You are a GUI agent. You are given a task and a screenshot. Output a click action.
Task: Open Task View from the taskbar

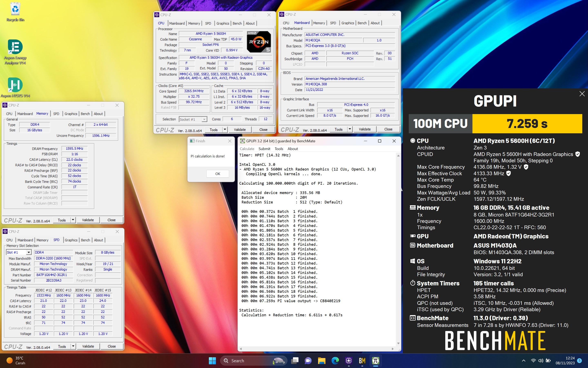(295, 360)
